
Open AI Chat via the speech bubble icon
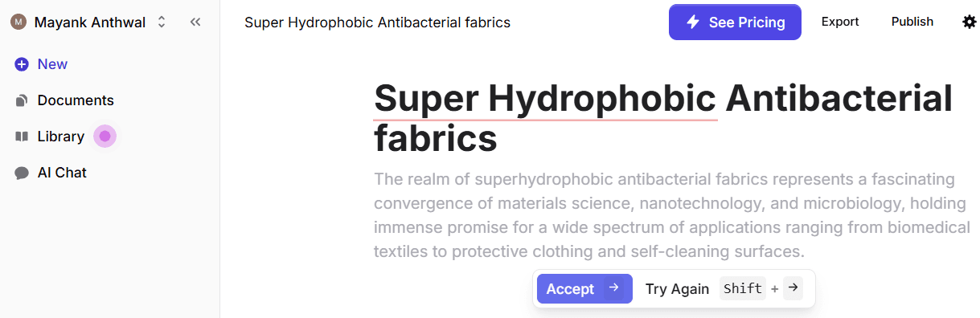[22, 173]
